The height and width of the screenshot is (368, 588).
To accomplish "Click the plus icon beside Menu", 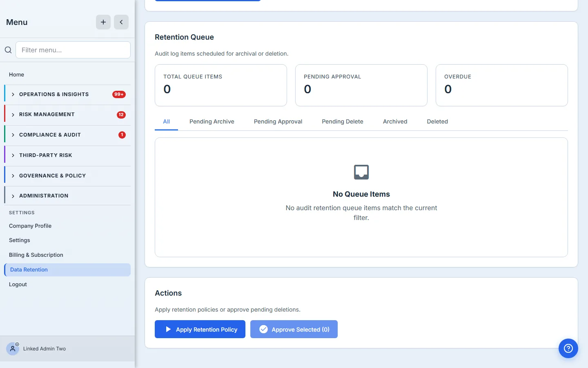I will click(103, 22).
